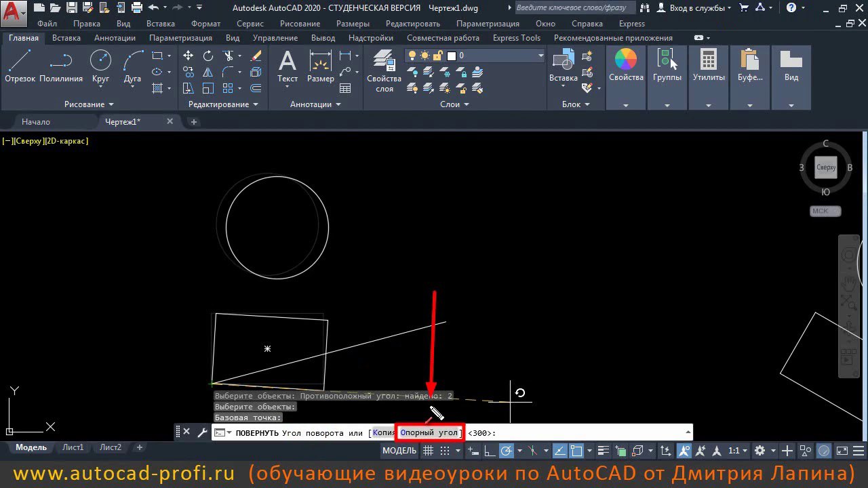Expand the Редактирование panel dropdown

256,104
